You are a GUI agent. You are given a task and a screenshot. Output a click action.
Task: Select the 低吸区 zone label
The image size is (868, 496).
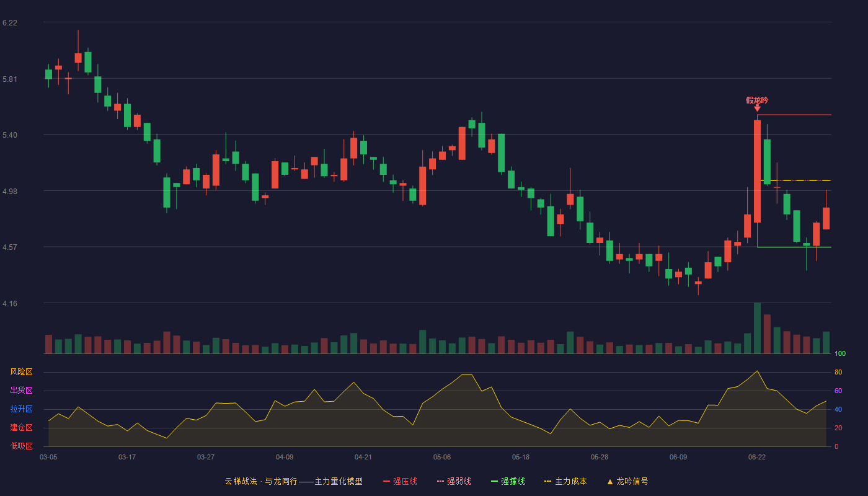[x=21, y=446]
